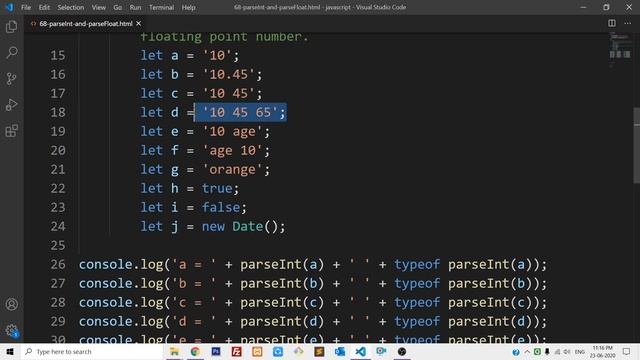Click the volume icon in system tray
Screen dimensions: 640x360
(567, 351)
